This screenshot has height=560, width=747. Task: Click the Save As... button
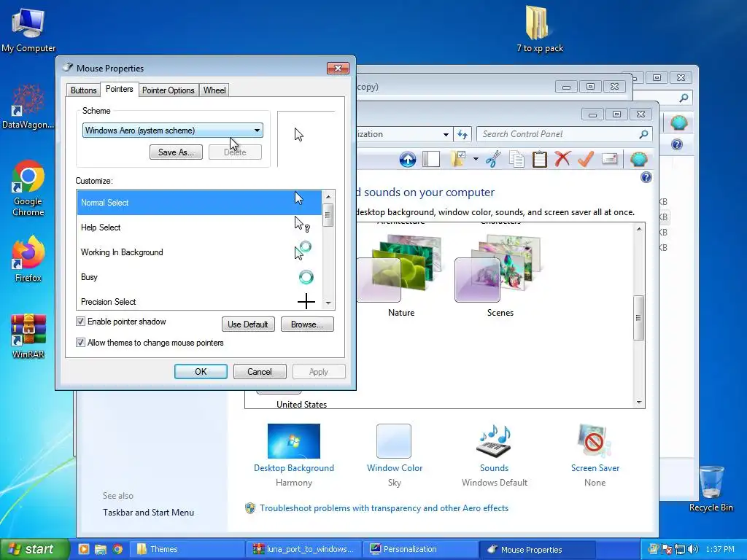coord(176,152)
